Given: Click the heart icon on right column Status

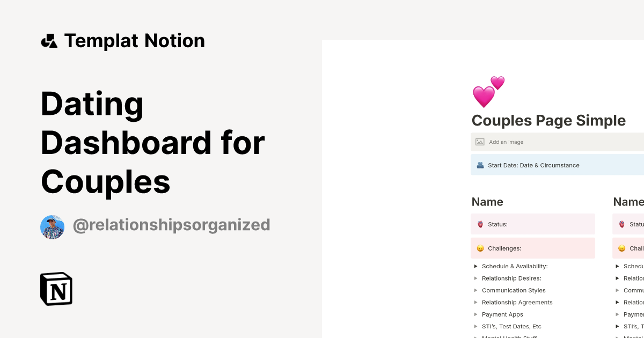Looking at the screenshot, I should click(x=621, y=224).
